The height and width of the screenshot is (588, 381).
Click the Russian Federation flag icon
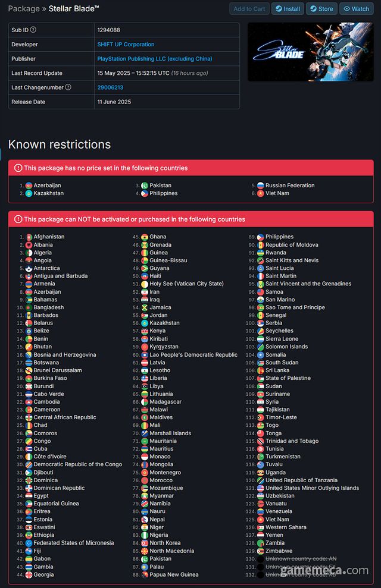pyautogui.click(x=261, y=185)
